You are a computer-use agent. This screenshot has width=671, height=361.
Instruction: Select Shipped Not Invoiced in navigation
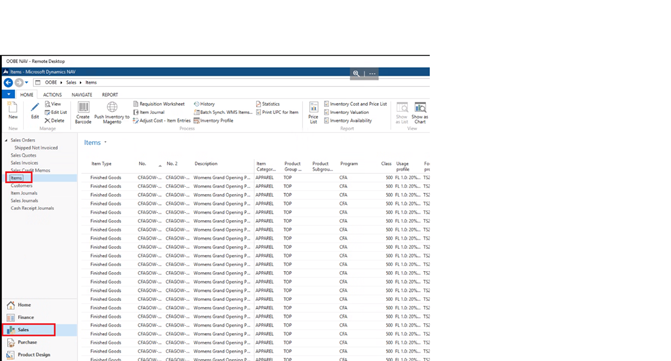coord(36,148)
